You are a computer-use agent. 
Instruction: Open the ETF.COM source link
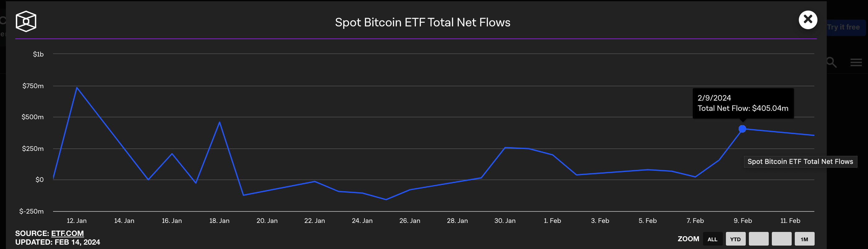[x=67, y=233]
